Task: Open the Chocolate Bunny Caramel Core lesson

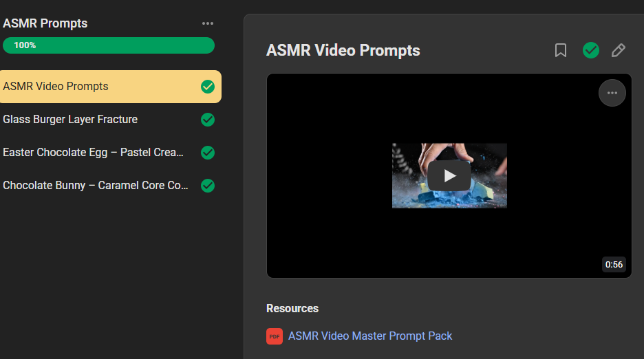Action: click(x=95, y=185)
